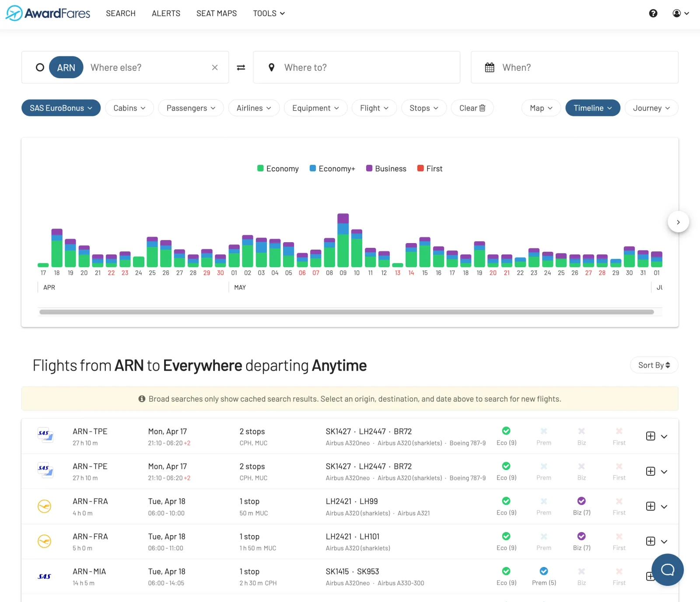This screenshot has width=700, height=602.
Task: Click SAS logo on ARN-MIA row
Action: [45, 576]
